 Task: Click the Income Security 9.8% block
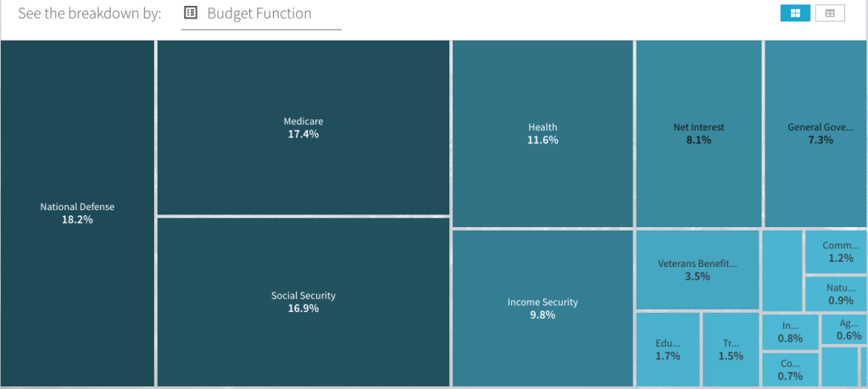pos(542,308)
